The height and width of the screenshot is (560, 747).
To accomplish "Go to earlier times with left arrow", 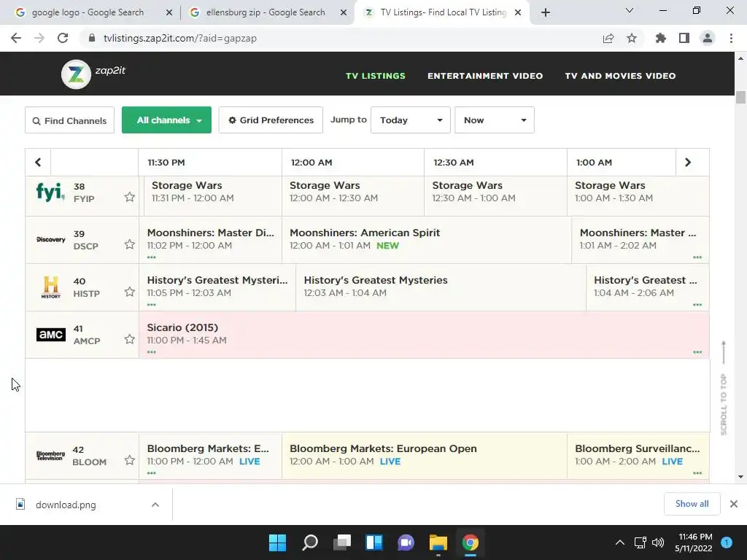I will 38,163.
